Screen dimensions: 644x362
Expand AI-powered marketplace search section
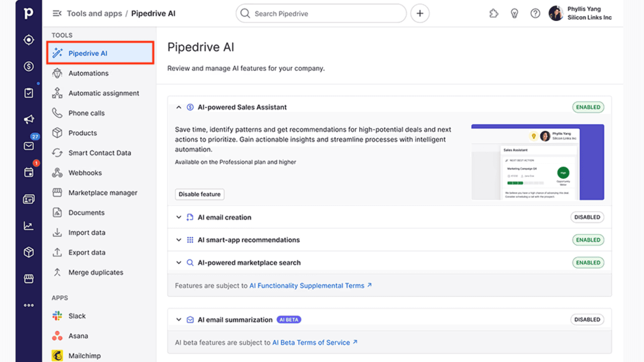coord(179,263)
